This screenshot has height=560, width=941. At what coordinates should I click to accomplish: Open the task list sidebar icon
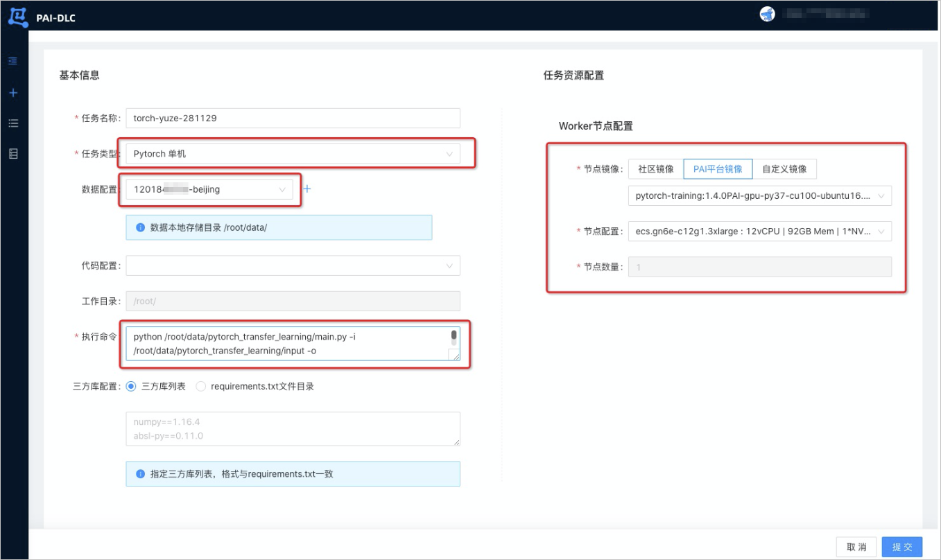[13, 123]
